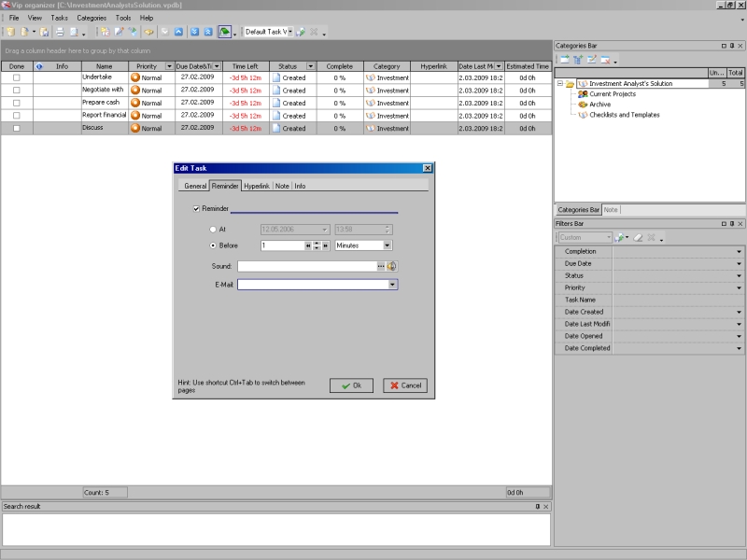Click the print icon in main toolbar
The image size is (747, 560).
(x=59, y=32)
